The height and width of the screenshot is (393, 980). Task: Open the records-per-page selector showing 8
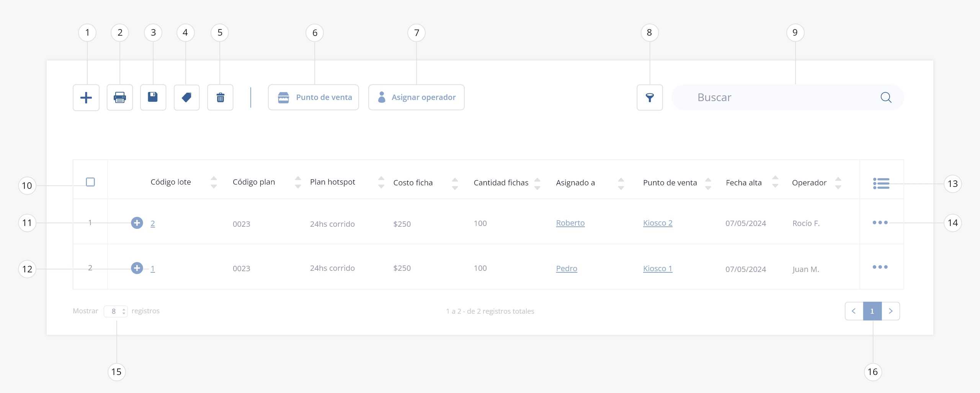coord(116,311)
